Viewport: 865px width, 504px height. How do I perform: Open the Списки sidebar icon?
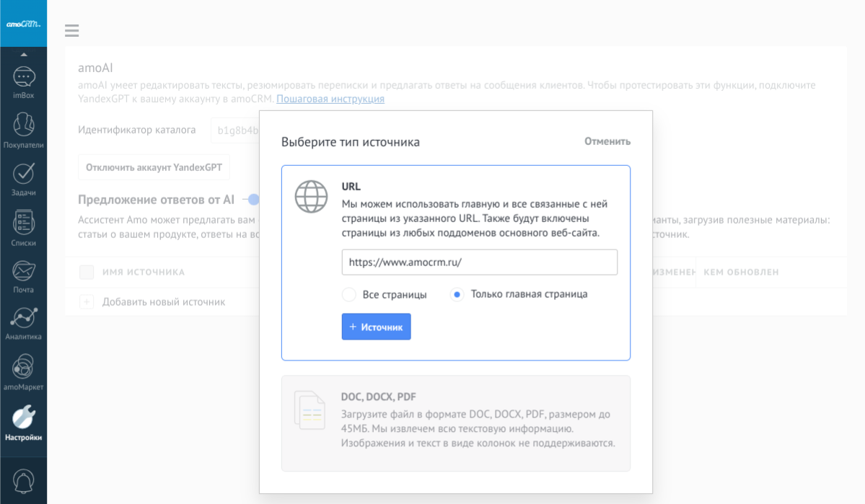click(24, 224)
